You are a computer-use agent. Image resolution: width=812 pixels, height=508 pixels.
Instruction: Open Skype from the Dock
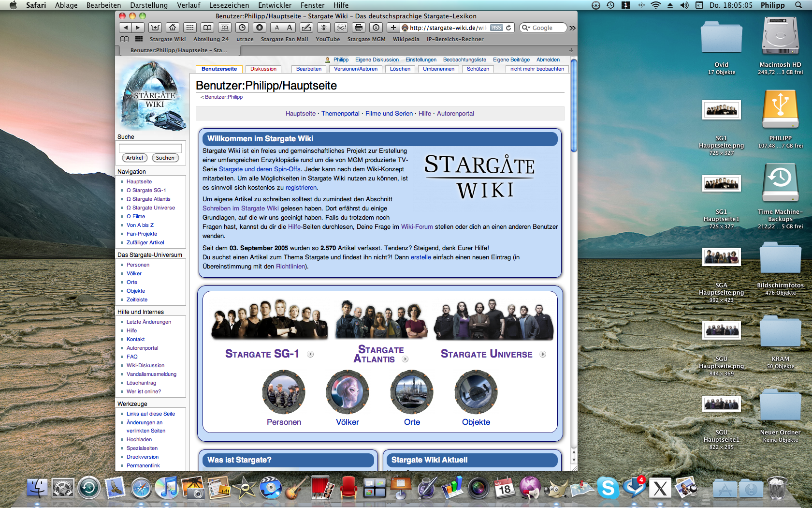608,488
